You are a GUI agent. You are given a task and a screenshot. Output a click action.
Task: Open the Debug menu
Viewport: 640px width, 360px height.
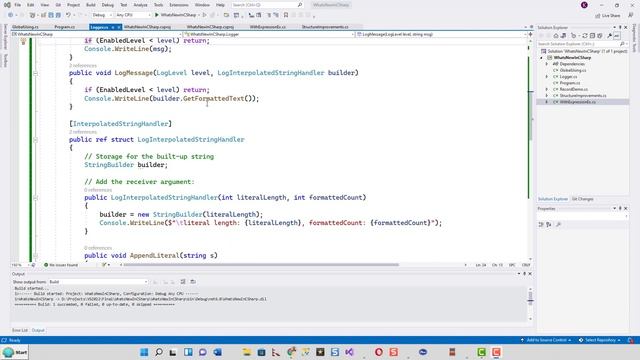tap(107, 5)
